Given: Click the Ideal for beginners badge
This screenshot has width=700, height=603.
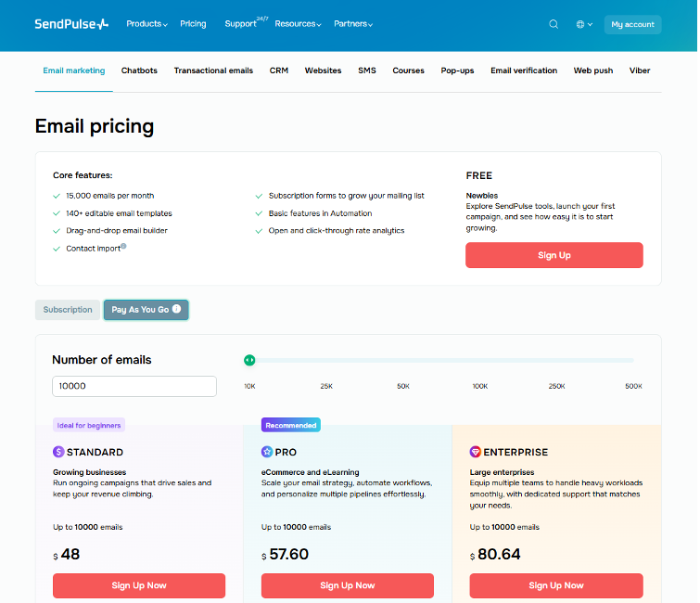Looking at the screenshot, I should (x=89, y=425).
